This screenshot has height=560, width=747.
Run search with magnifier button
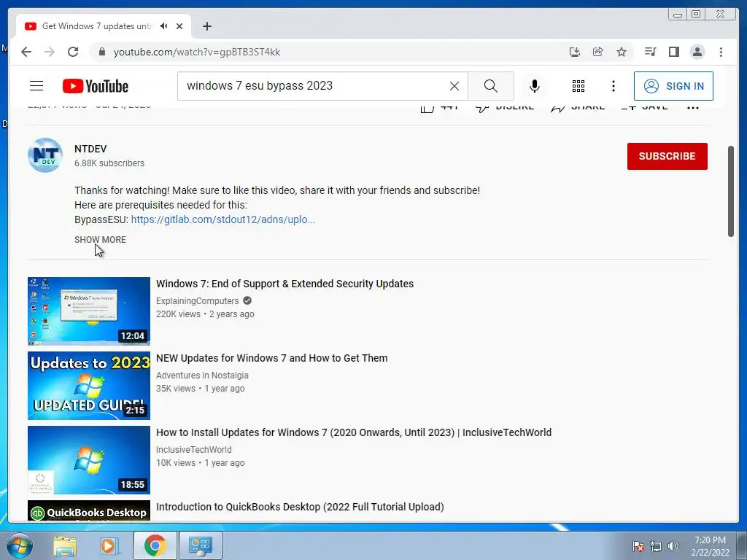pos(491,86)
